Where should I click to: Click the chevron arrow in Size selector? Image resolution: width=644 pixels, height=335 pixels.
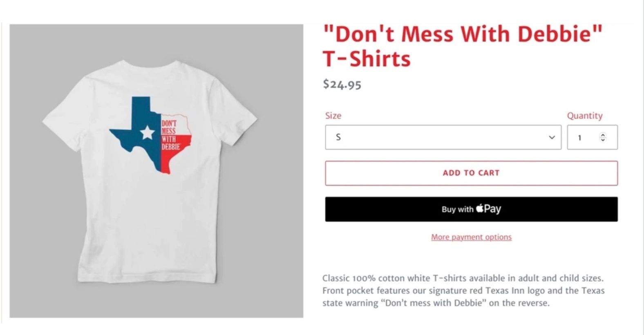click(552, 137)
